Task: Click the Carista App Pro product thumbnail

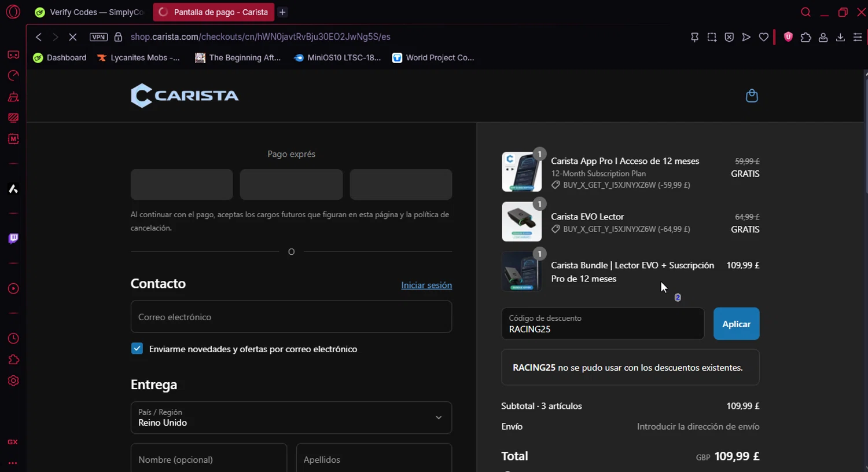Action: (x=521, y=171)
